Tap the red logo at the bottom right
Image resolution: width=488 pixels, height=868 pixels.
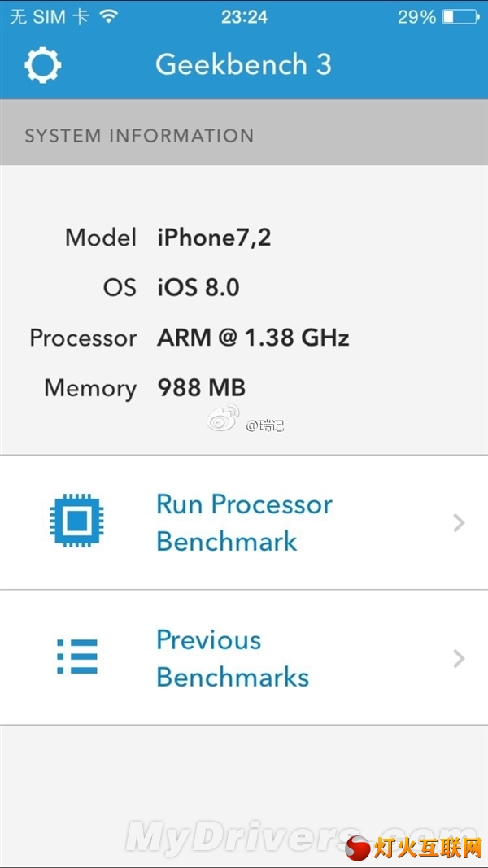pos(358,848)
